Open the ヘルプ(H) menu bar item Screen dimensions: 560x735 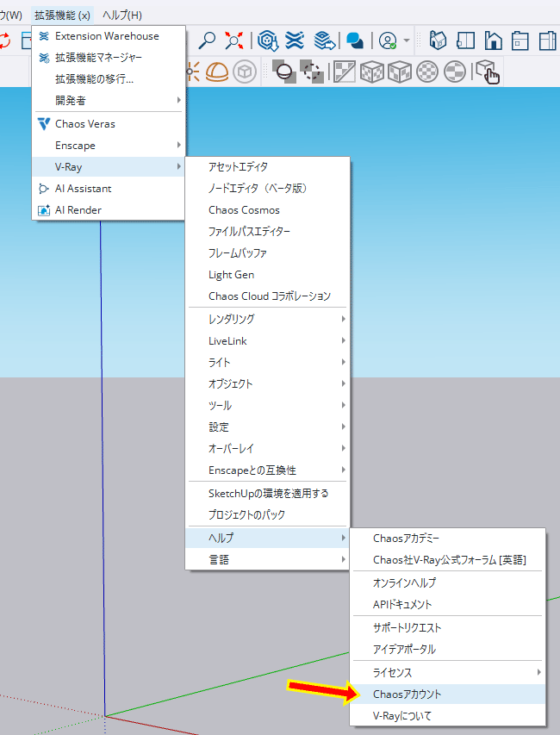pyautogui.click(x=122, y=16)
